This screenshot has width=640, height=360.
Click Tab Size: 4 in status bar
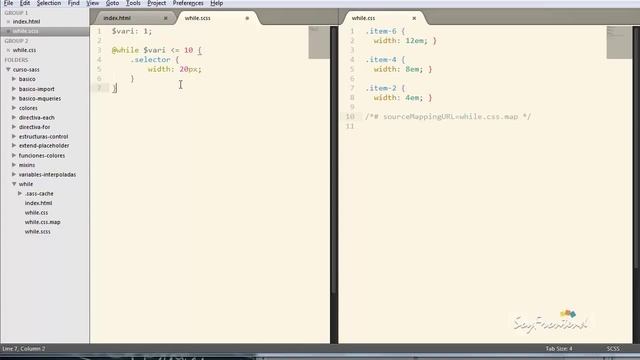coord(559,349)
